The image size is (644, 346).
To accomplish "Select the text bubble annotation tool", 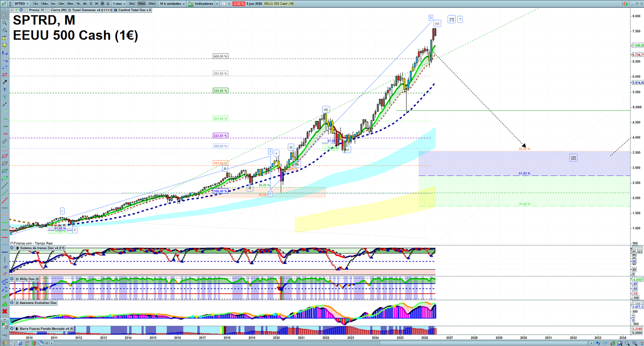I will pos(5,97).
